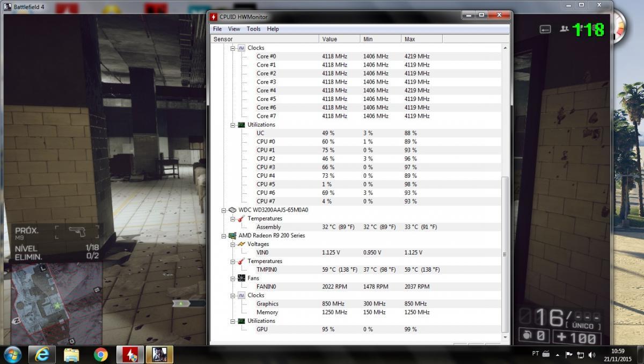The width and height of the screenshot is (644, 364).
Task: Collapse the hard drive Temperatures node above Assembly
Action: click(x=233, y=219)
